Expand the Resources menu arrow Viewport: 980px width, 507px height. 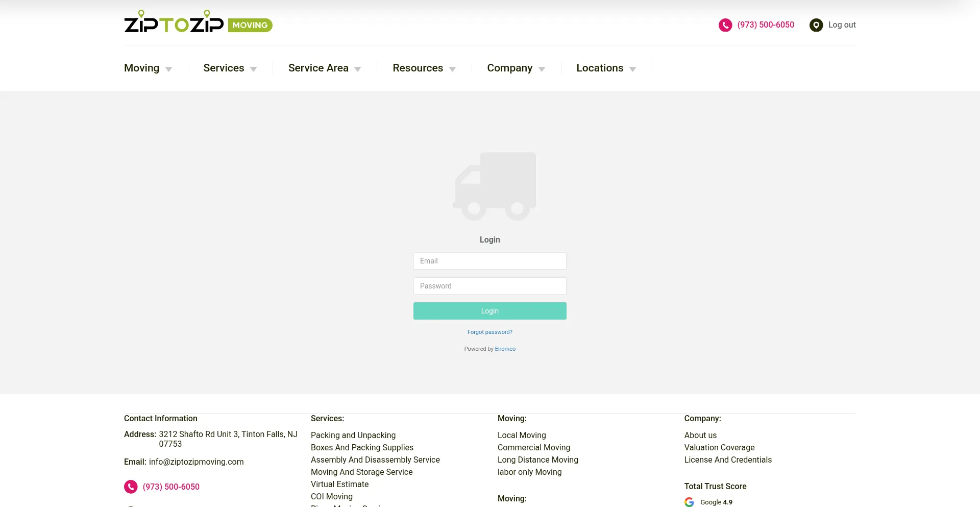tap(453, 69)
